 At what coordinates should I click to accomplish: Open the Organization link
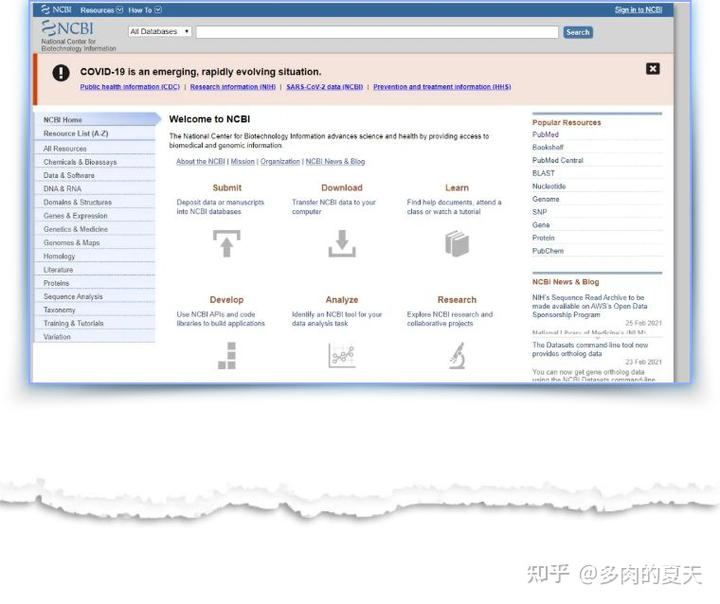[x=280, y=162]
